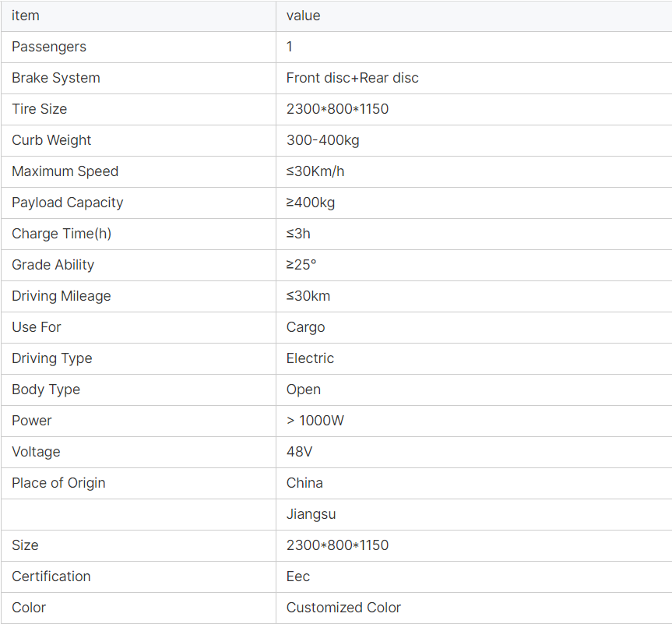Click the 'Electric' driving type value
This screenshot has width=672, height=624.
tap(310, 358)
